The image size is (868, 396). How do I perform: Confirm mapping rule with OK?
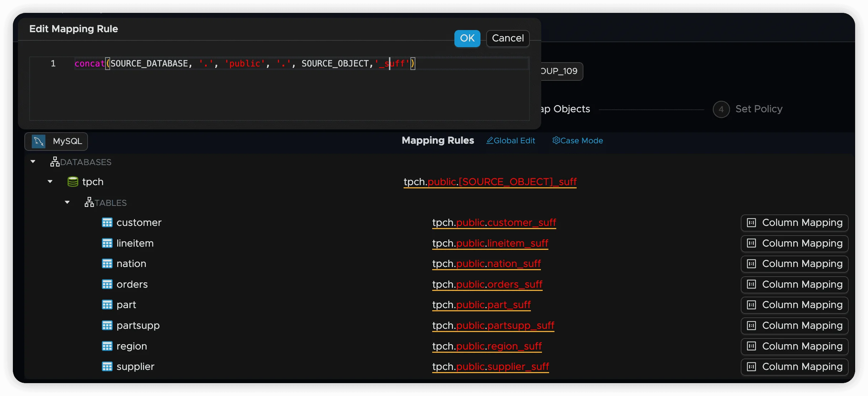point(467,38)
